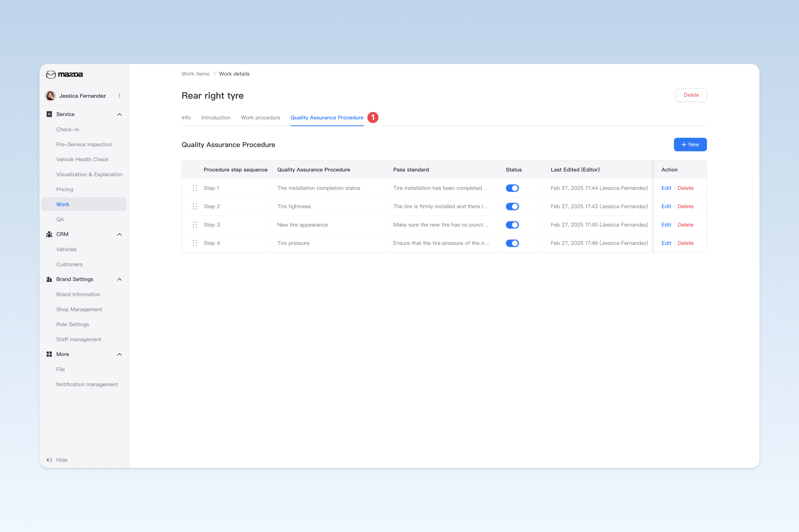Go back to Work items breadcrumb
Image resolution: width=799 pixels, height=532 pixels.
195,74
